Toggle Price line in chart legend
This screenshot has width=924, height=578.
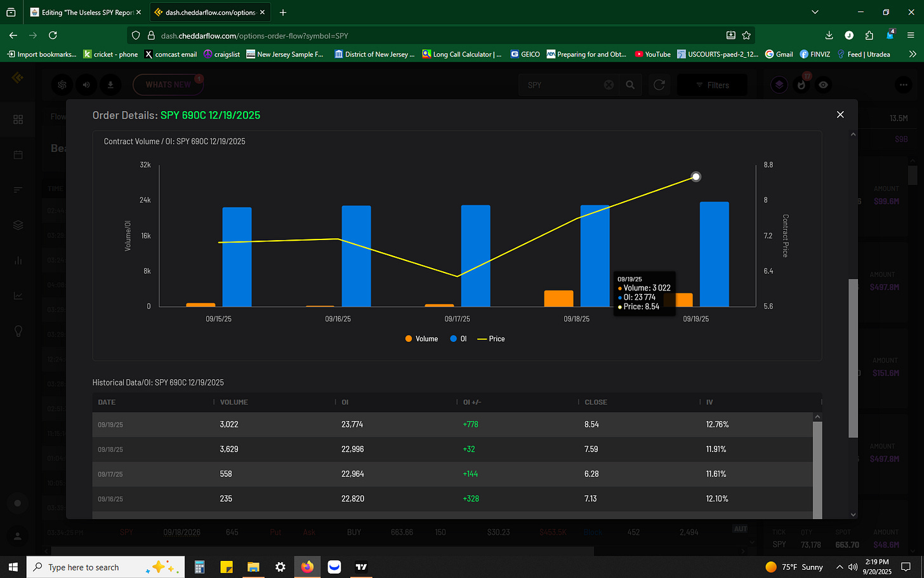tap(491, 339)
